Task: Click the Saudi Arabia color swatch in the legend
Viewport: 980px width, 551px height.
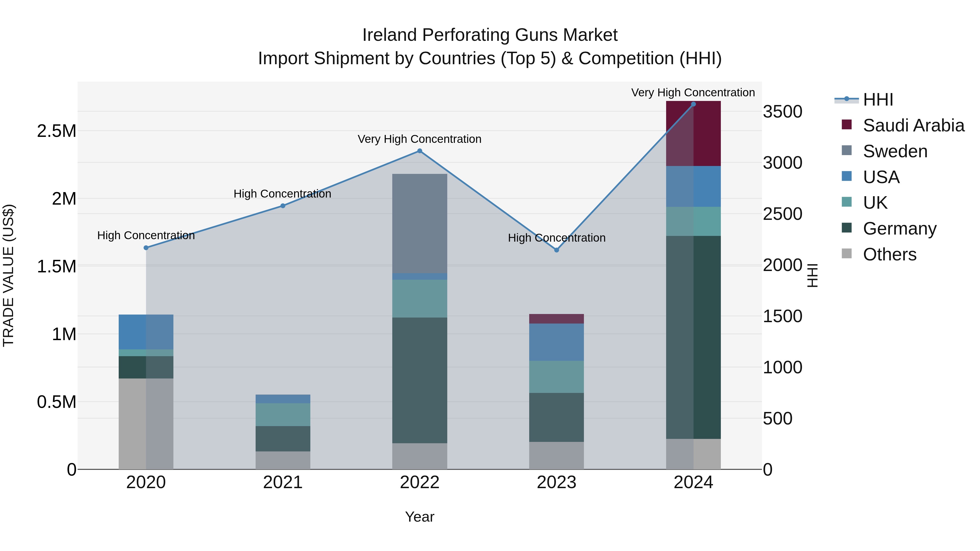Action: coord(847,124)
